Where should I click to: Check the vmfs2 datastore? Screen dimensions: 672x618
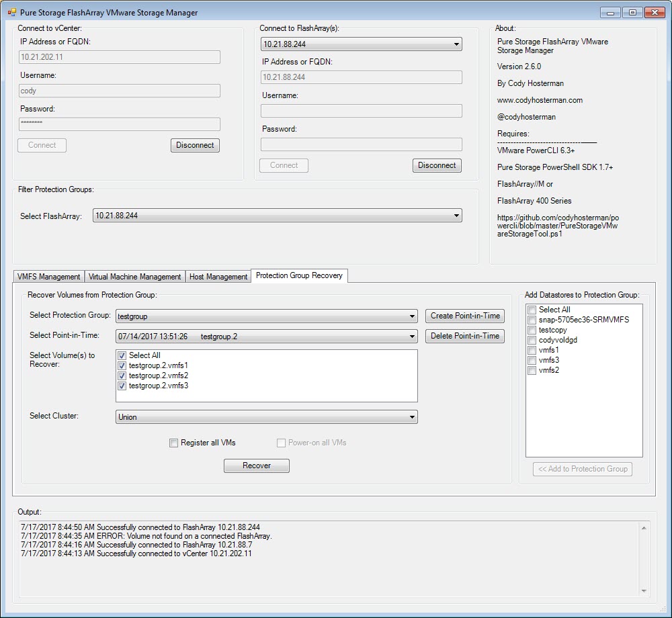pos(532,370)
